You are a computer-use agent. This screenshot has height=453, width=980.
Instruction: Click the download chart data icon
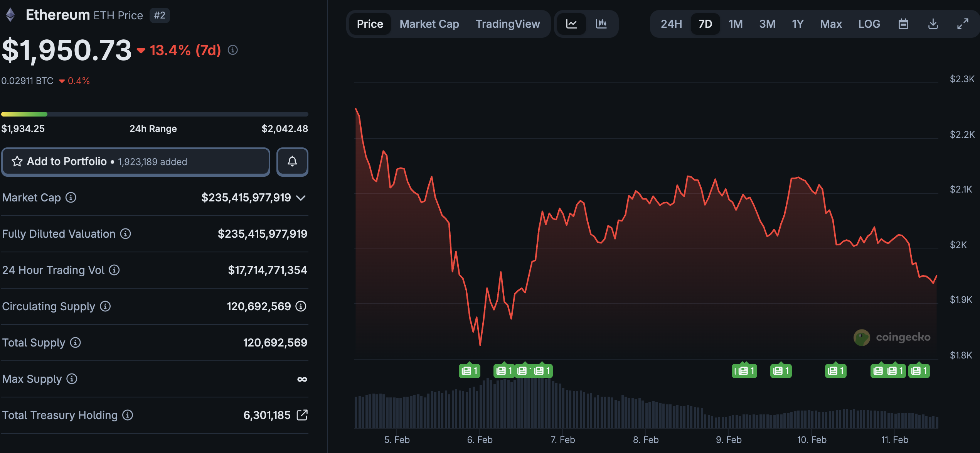[x=933, y=24]
